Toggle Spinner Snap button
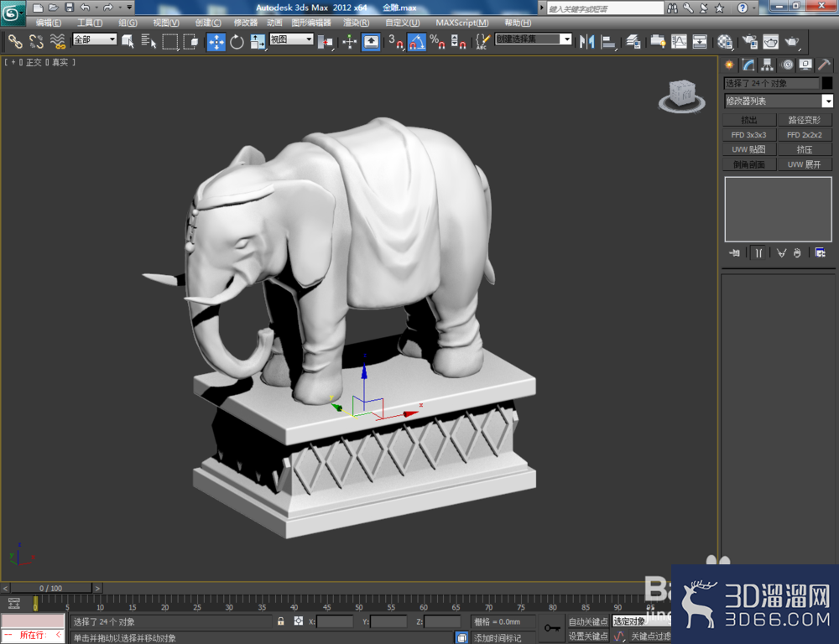Screen dimensions: 839x644 point(459,41)
